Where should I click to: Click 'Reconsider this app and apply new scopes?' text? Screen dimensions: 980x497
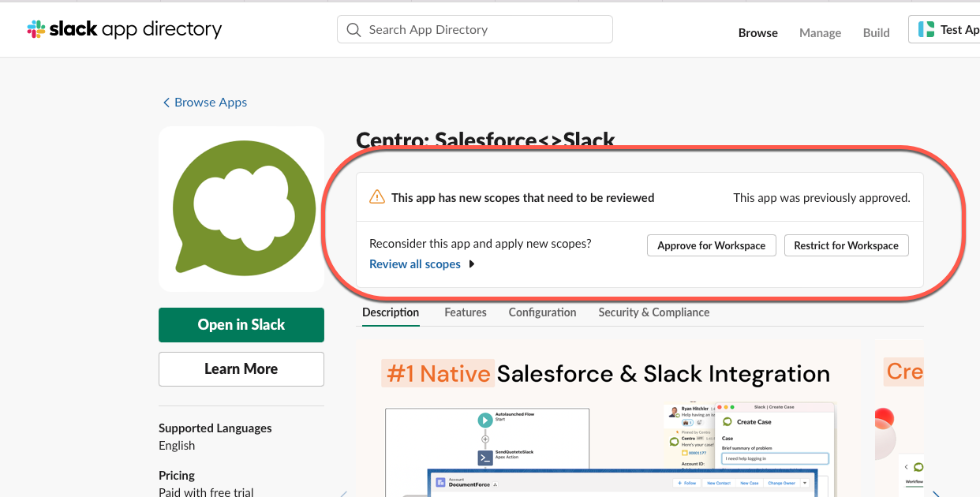point(481,244)
